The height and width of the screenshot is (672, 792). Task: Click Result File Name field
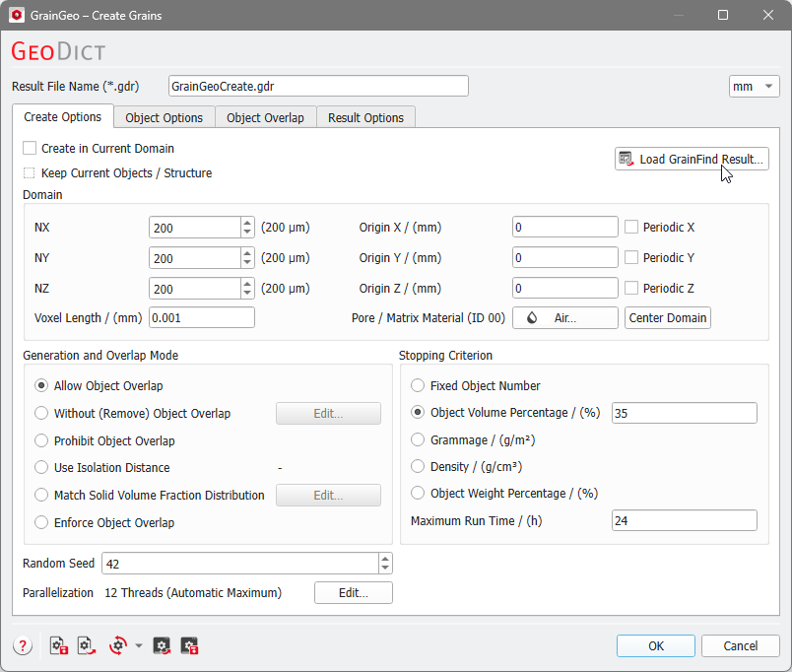pos(318,86)
